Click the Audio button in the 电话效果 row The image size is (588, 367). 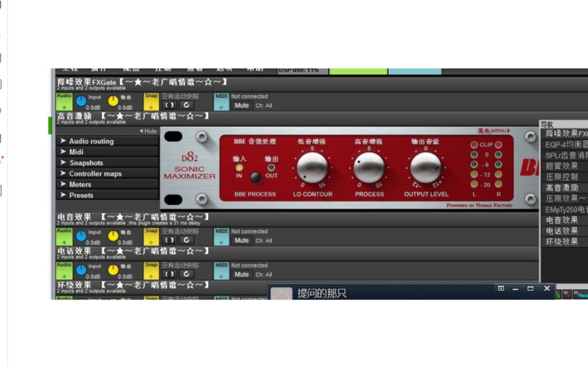[x=64, y=271]
